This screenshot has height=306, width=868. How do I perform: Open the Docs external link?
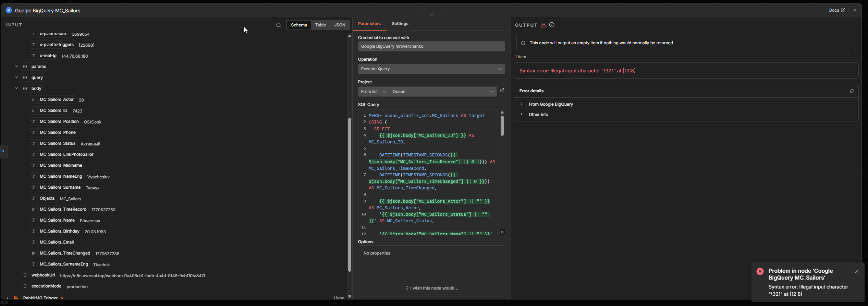[x=837, y=10]
